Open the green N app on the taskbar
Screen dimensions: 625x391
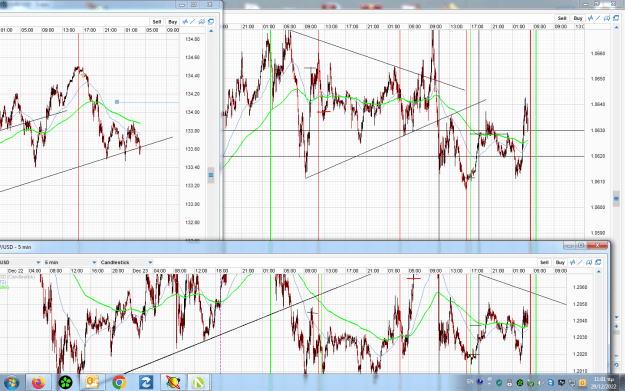coord(199,383)
